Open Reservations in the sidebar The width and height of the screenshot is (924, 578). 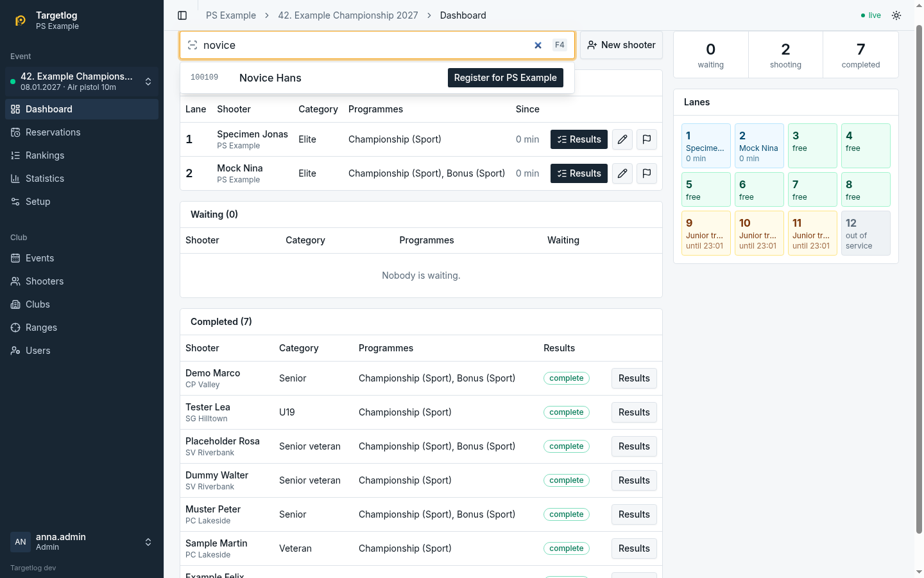82,132
